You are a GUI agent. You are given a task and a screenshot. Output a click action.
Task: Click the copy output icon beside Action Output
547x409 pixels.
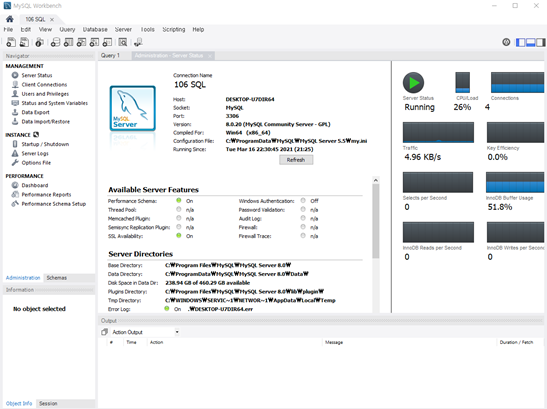104,332
